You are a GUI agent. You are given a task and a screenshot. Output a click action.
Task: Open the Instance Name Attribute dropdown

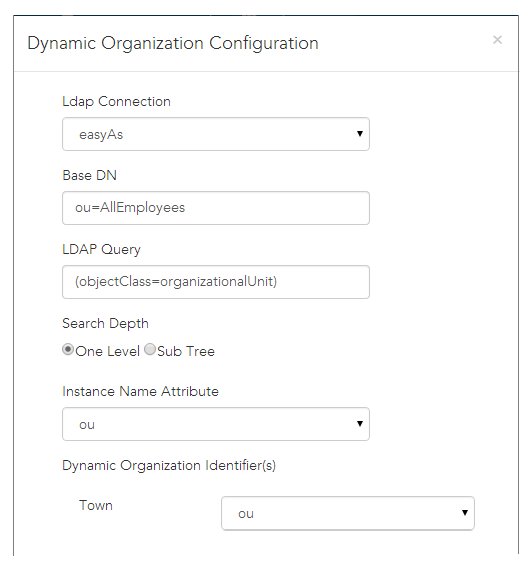point(216,424)
